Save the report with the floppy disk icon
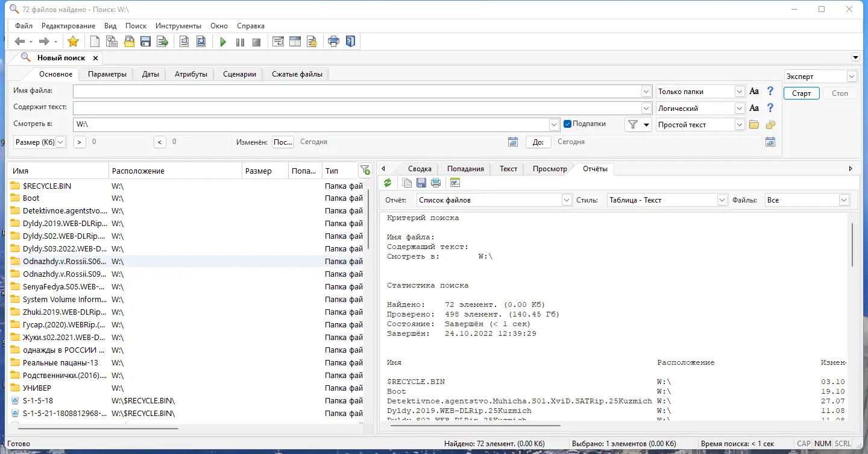This screenshot has width=868, height=454. 421,183
